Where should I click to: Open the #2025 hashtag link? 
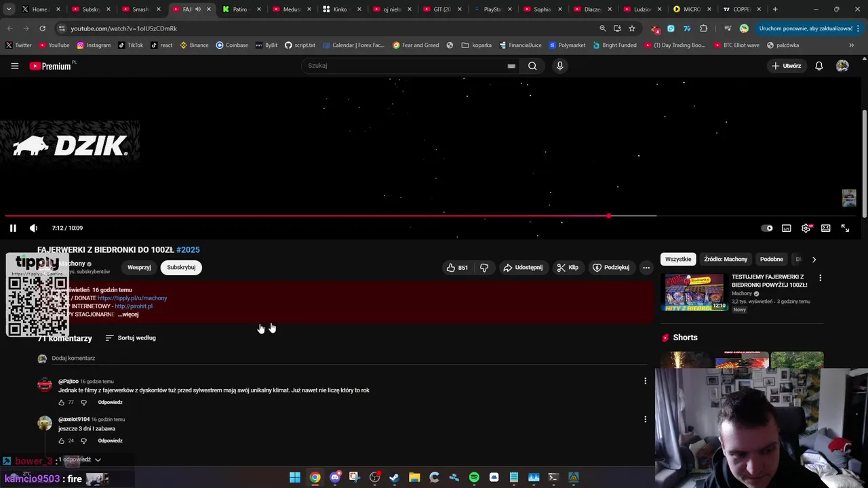(188, 250)
